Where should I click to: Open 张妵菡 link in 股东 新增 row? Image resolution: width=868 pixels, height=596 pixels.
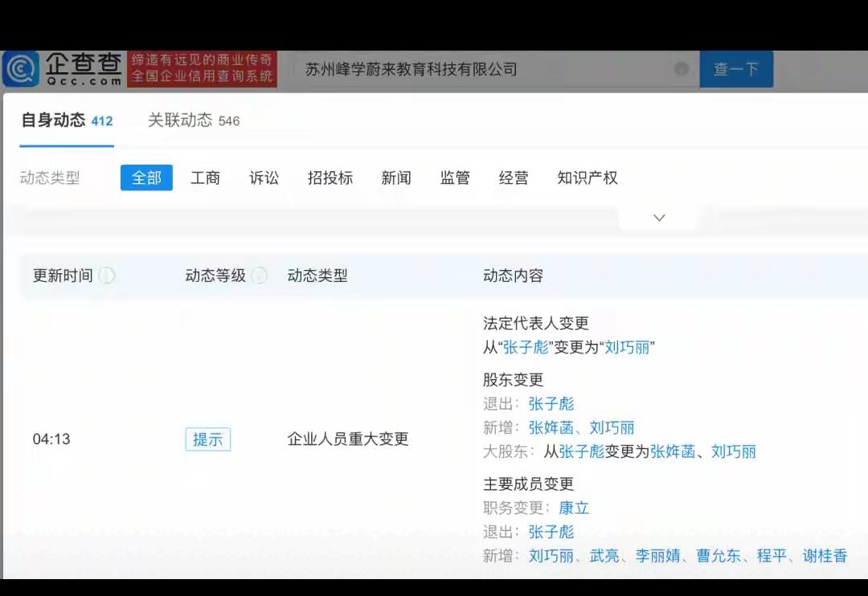pos(551,427)
